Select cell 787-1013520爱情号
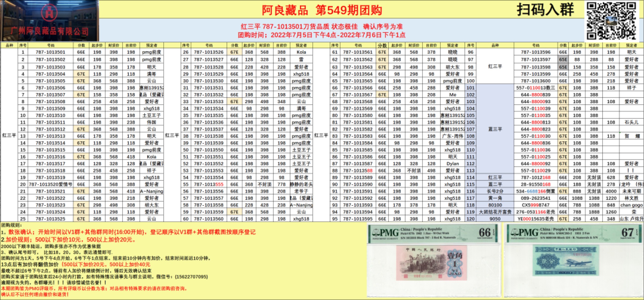This screenshot has height=300, width=644. click(x=50, y=184)
